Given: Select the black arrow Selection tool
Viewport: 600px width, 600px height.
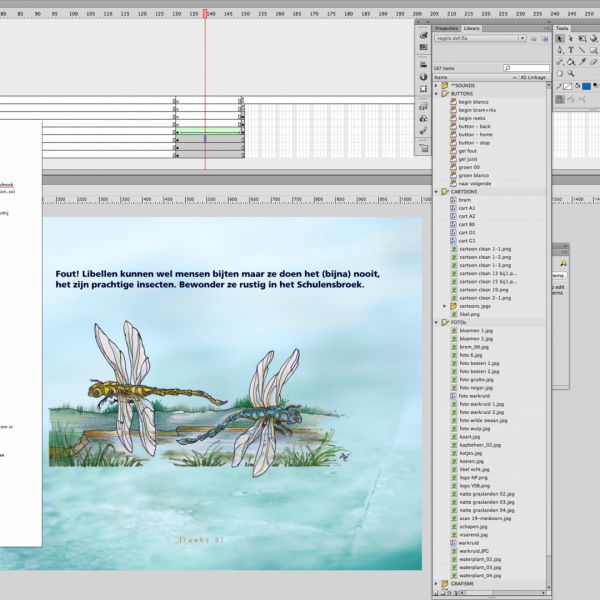Looking at the screenshot, I should (560, 38).
